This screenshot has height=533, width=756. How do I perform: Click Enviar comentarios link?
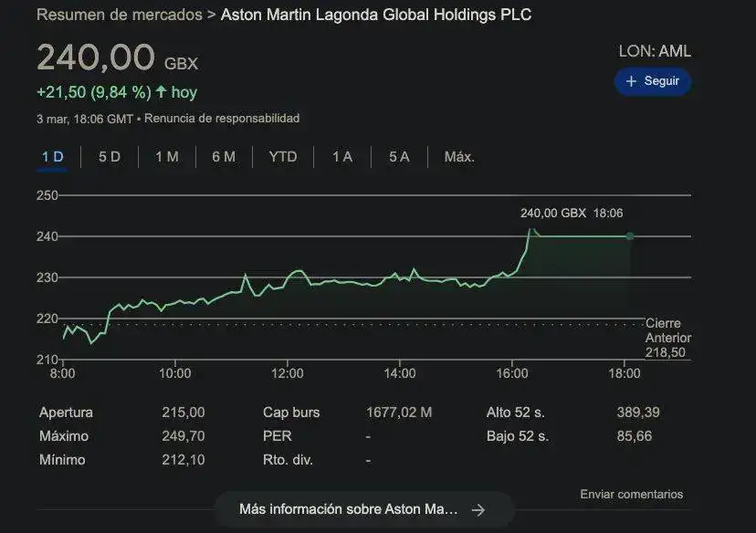pos(632,495)
